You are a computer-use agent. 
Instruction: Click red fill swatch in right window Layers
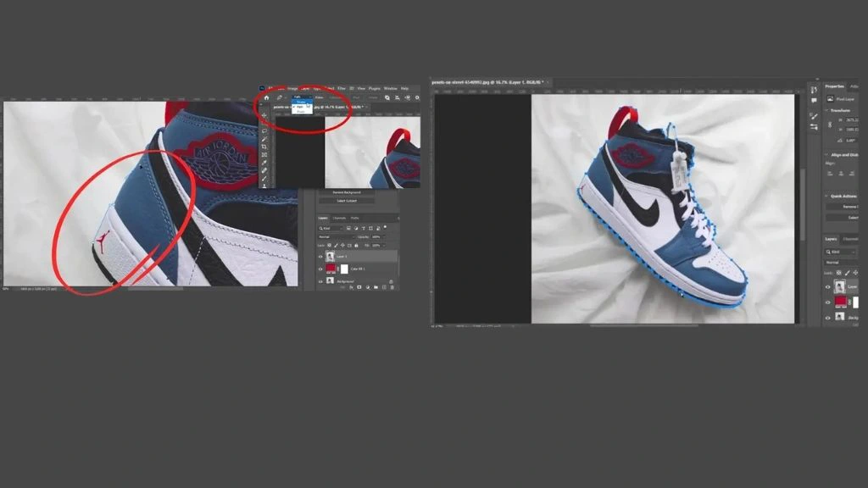840,302
